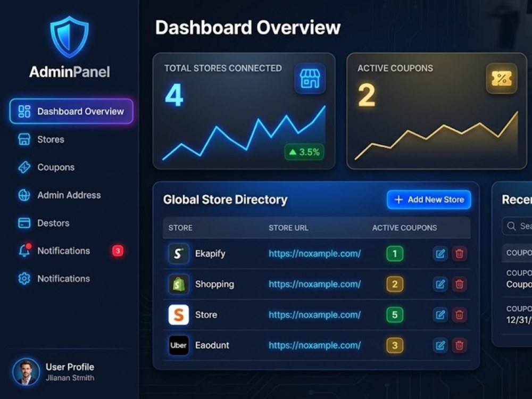Open the Shopping store URL link

[314, 284]
